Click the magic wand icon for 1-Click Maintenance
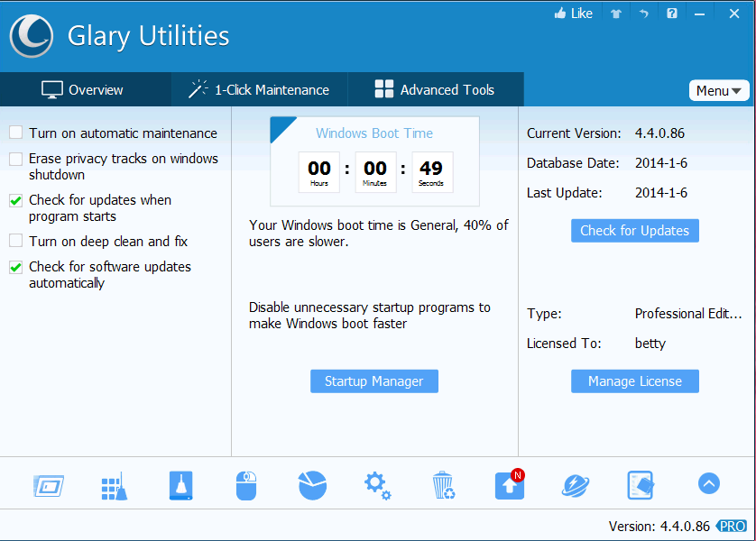Image resolution: width=756 pixels, height=541 pixels. pyautogui.click(x=198, y=89)
